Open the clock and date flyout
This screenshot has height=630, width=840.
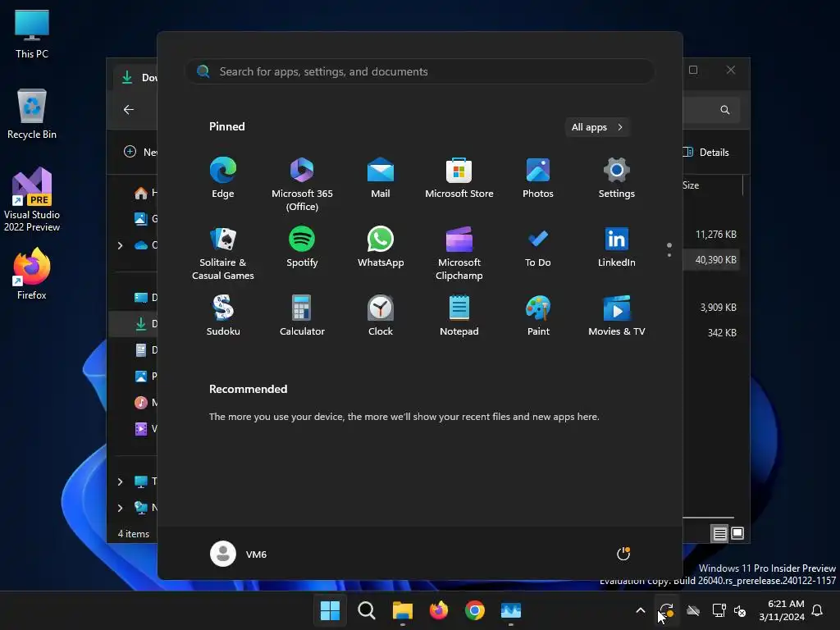coord(782,610)
